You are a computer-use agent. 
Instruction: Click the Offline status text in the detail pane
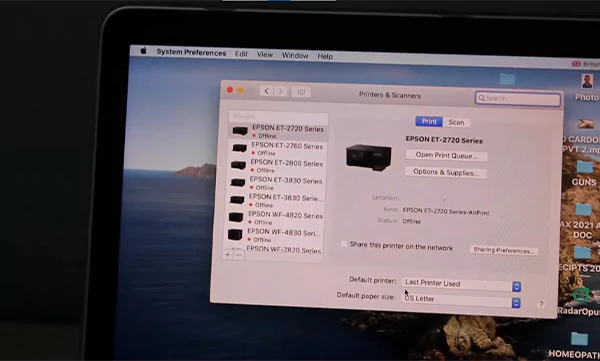(x=412, y=221)
